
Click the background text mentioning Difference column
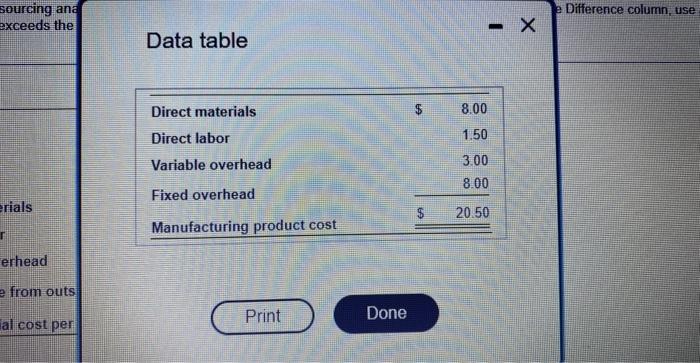tap(629, 9)
